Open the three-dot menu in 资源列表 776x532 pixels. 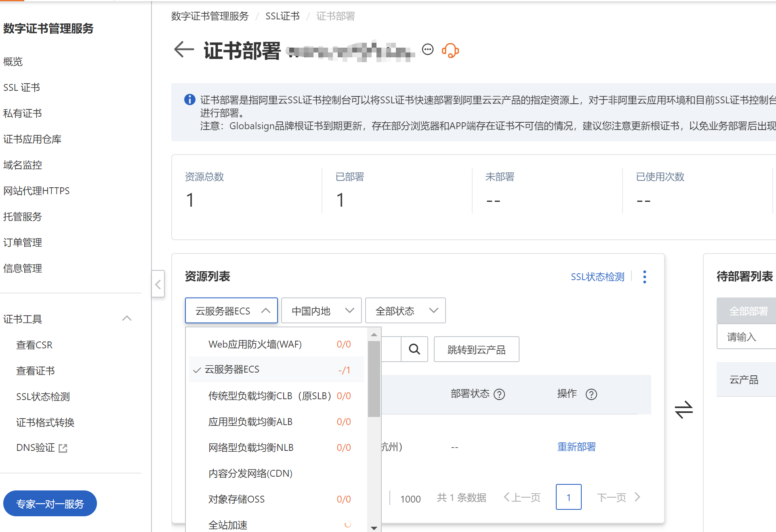[x=645, y=277]
